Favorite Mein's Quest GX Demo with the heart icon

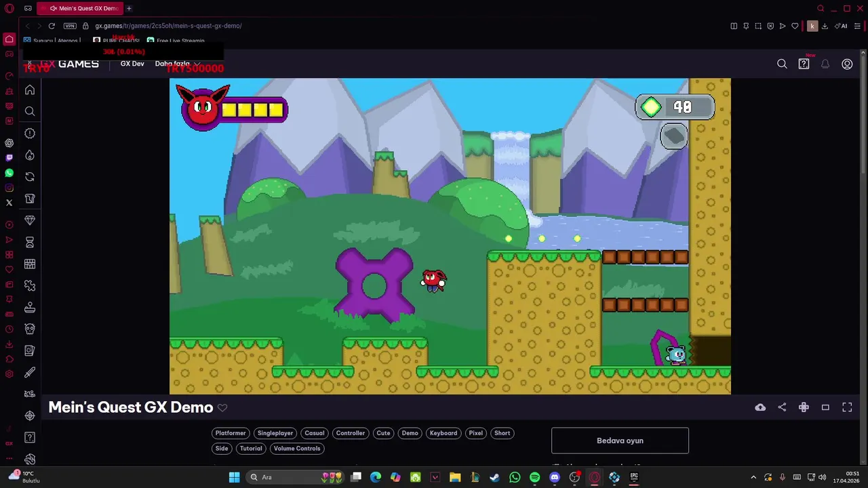pyautogui.click(x=222, y=407)
